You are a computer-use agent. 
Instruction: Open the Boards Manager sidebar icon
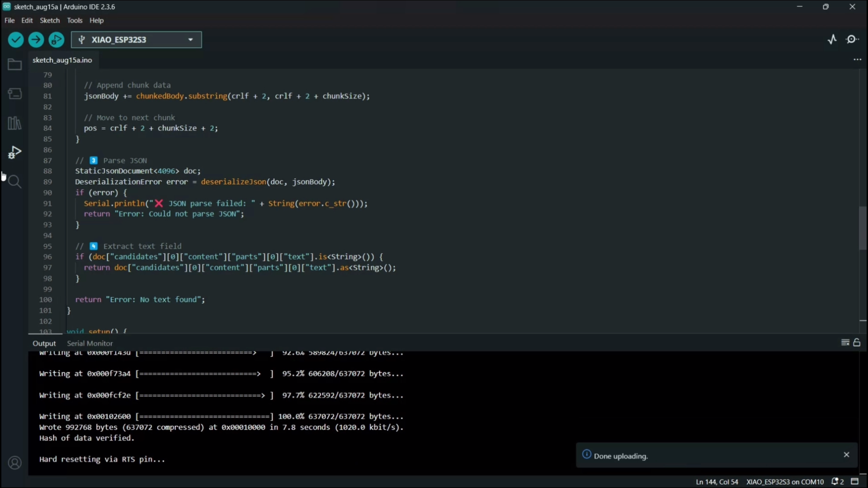pos(14,94)
